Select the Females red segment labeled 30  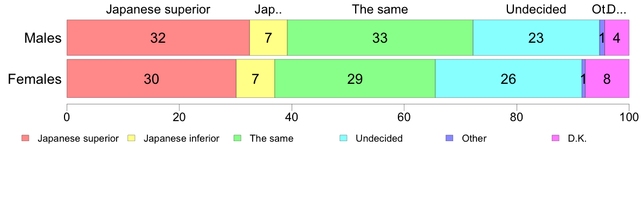click(152, 78)
